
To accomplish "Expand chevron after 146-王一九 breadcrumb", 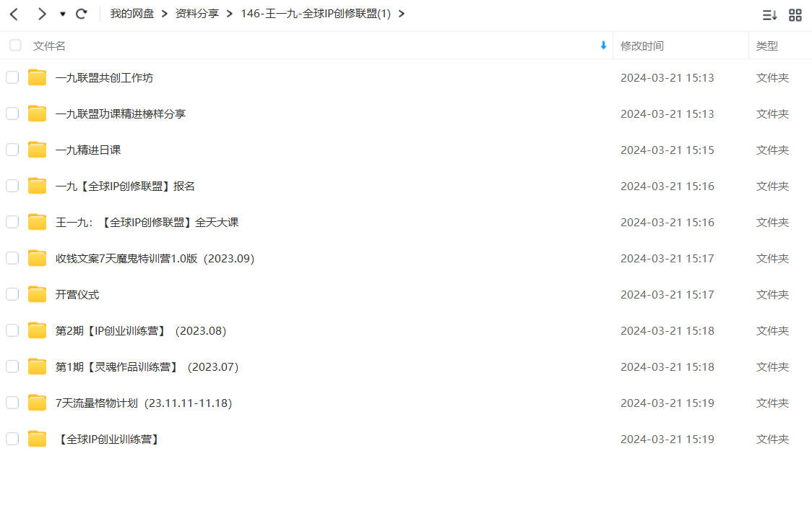I will (x=402, y=14).
